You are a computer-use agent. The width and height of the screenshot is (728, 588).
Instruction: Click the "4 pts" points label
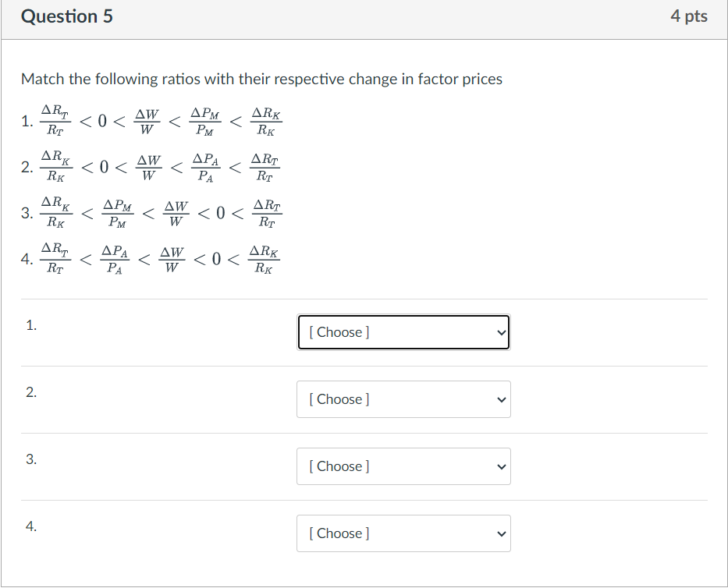click(688, 16)
